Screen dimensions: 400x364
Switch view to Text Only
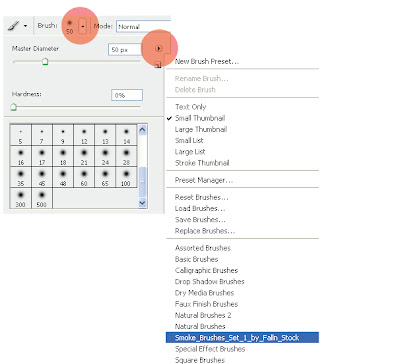coord(190,107)
